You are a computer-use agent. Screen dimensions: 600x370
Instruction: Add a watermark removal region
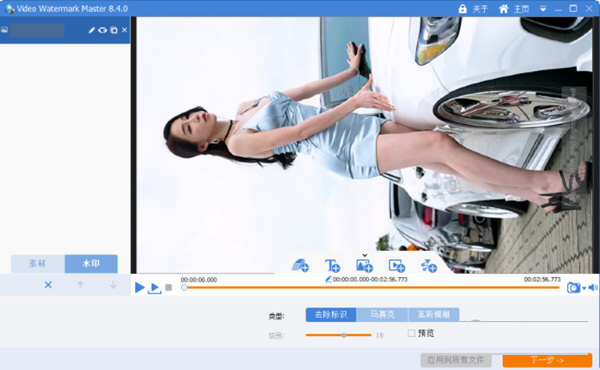pyautogui.click(x=300, y=265)
